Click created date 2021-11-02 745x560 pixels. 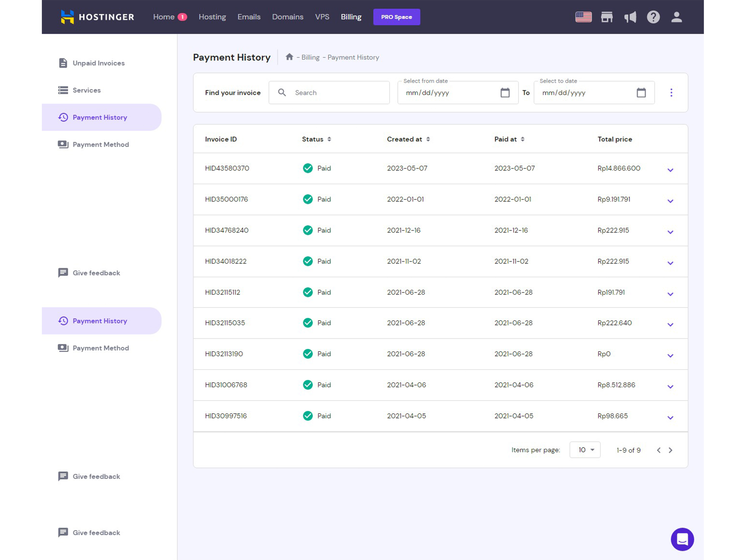(404, 261)
